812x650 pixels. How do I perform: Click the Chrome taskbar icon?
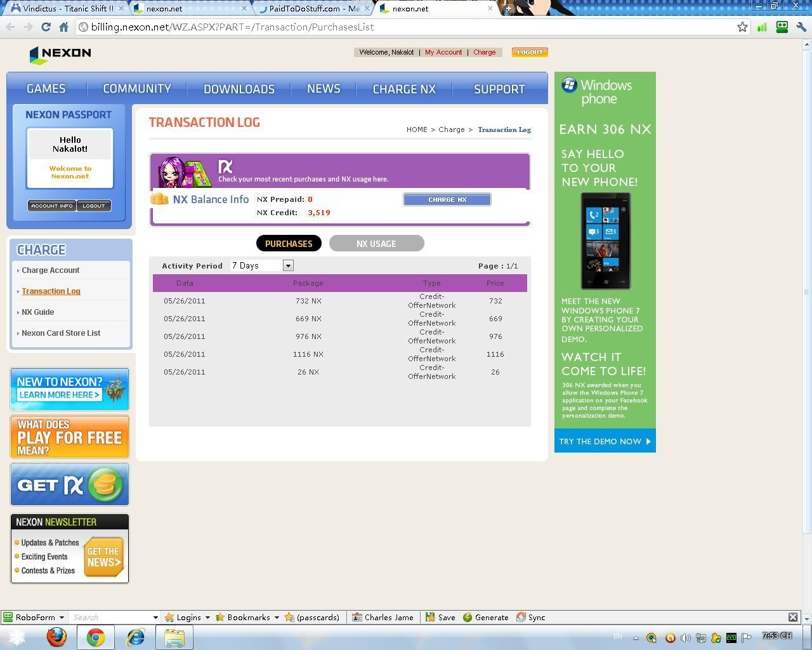coord(96,637)
